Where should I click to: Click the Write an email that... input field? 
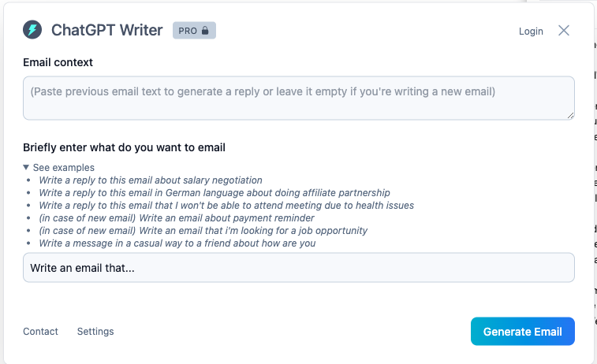298,267
